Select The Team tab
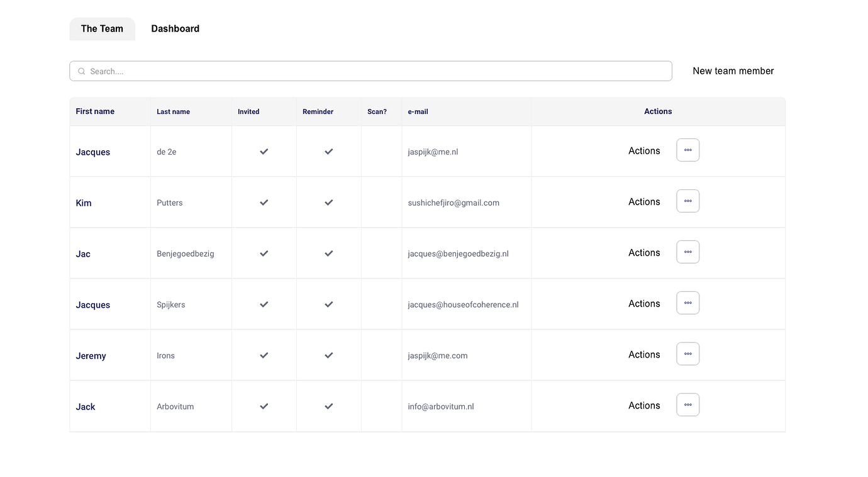Image resolution: width=868 pixels, height=477 pixels. coord(102,29)
